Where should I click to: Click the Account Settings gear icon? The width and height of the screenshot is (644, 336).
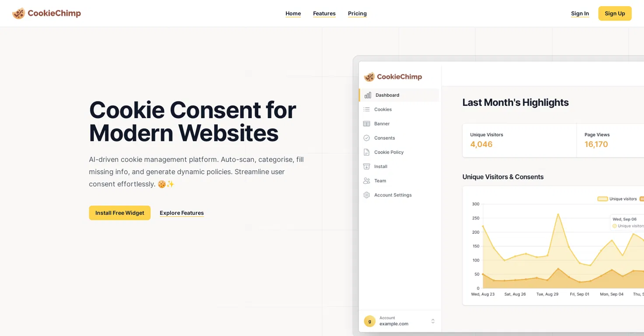click(x=366, y=195)
